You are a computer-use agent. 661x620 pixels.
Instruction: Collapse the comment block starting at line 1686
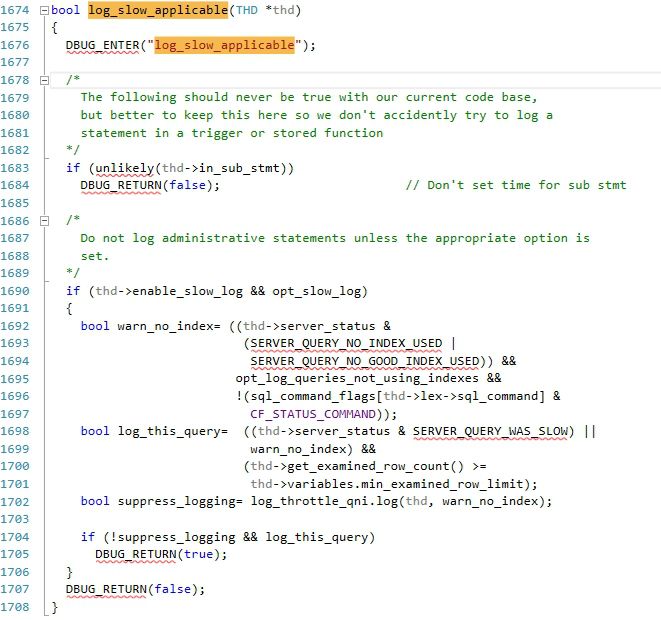(44, 221)
